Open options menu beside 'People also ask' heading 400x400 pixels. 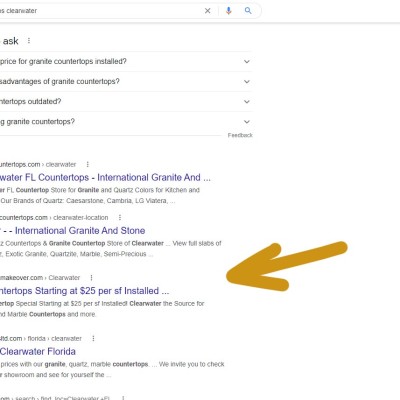[x=29, y=41]
